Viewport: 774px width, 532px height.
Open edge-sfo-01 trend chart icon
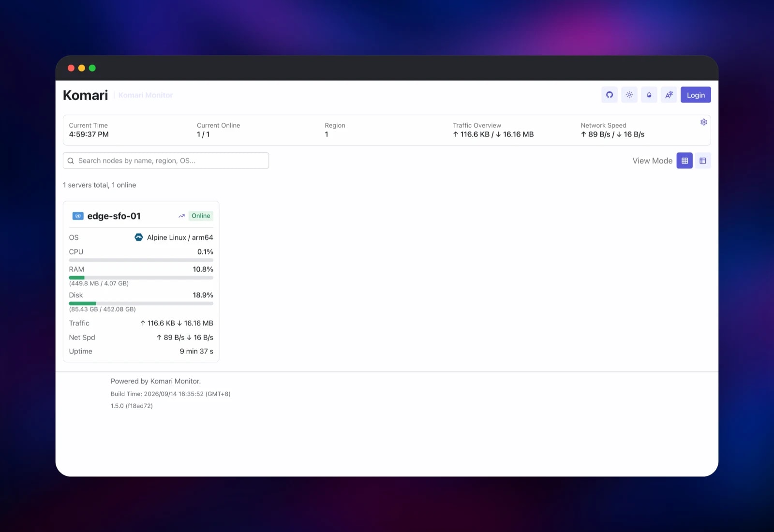(x=181, y=216)
